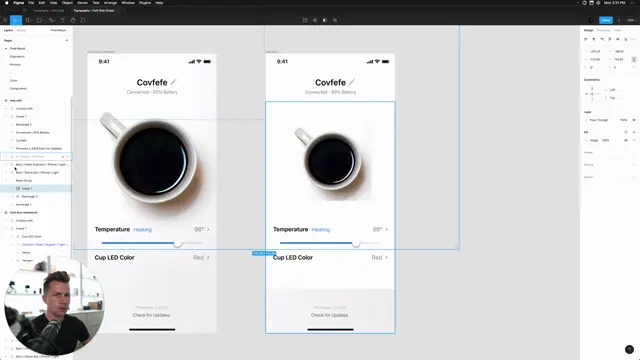Viewport: 640px width, 360px height.
Task: Open the Pass Through blend mode dropdown
Action: coord(598,120)
